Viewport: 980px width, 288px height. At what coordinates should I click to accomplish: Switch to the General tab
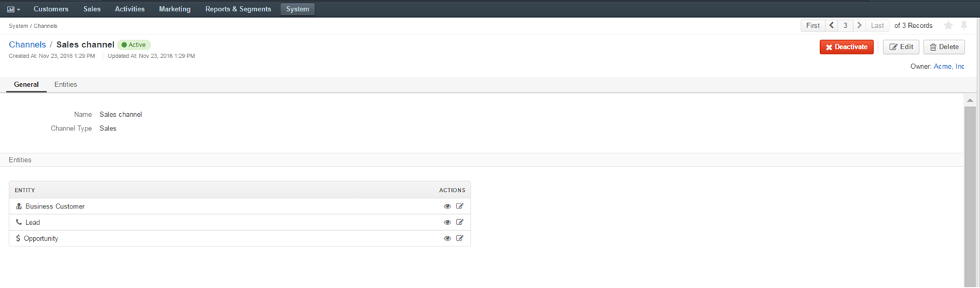tap(27, 85)
